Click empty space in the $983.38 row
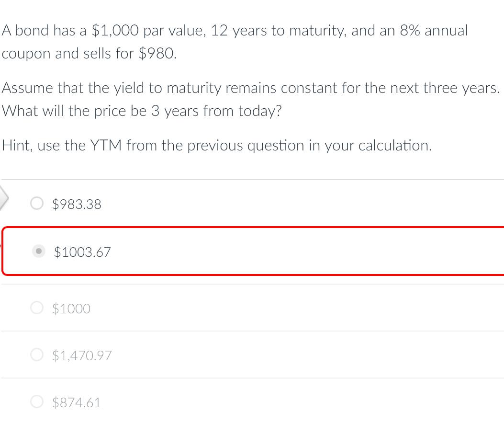The height and width of the screenshot is (424, 504). pyautogui.click(x=289, y=204)
